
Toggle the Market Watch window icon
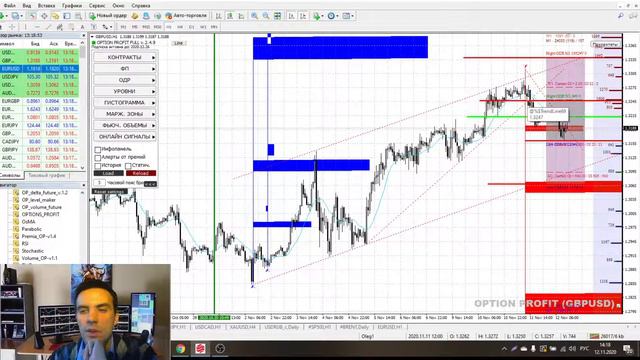33,16
